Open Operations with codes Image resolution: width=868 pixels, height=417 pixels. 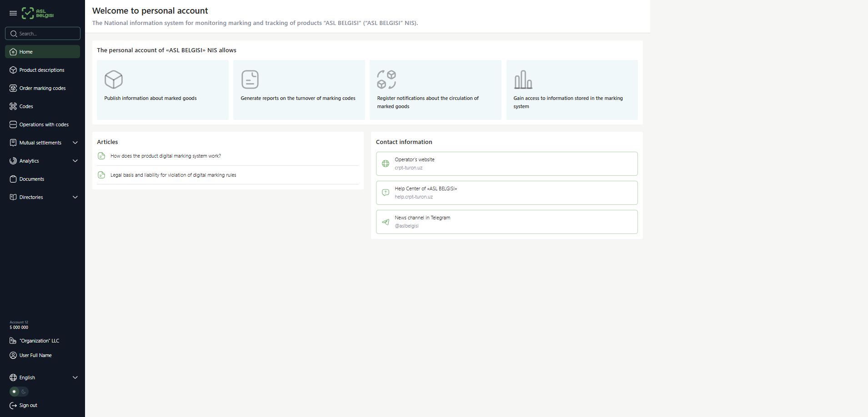[43, 124]
